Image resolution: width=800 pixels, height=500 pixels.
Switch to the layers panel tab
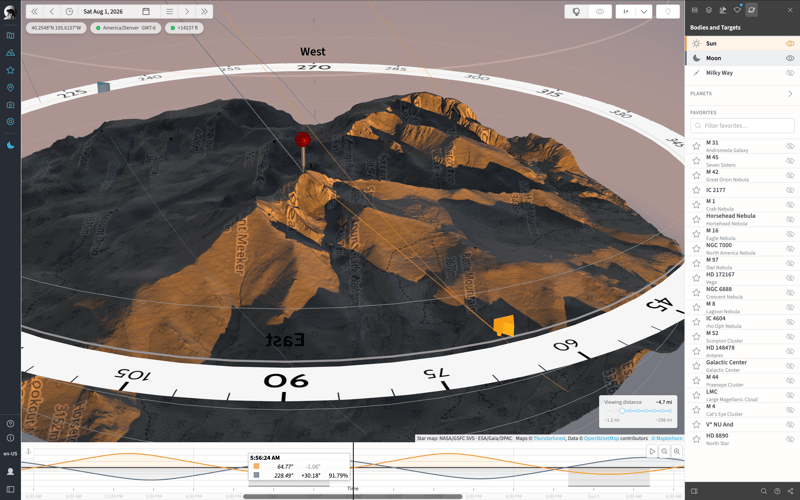(709, 10)
